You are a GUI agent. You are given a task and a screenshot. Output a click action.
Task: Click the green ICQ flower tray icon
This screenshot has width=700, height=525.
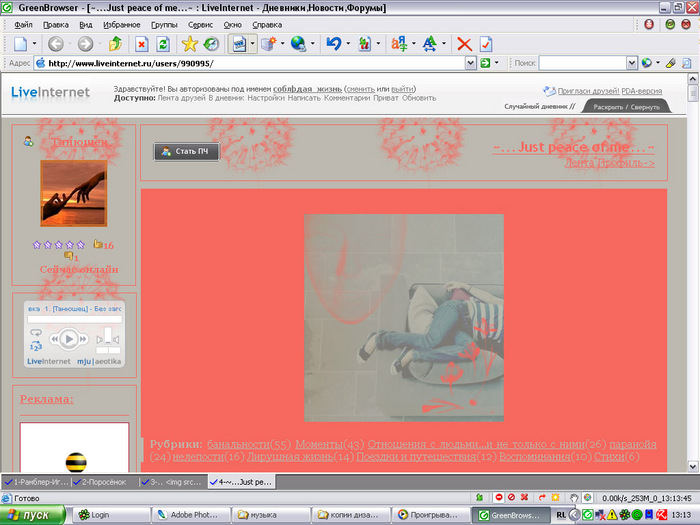point(625,515)
